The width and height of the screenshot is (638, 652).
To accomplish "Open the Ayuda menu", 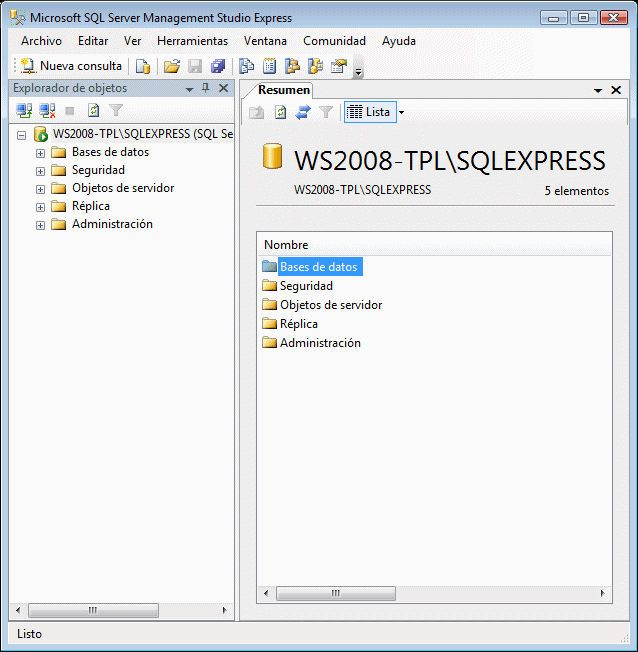I will click(x=398, y=41).
